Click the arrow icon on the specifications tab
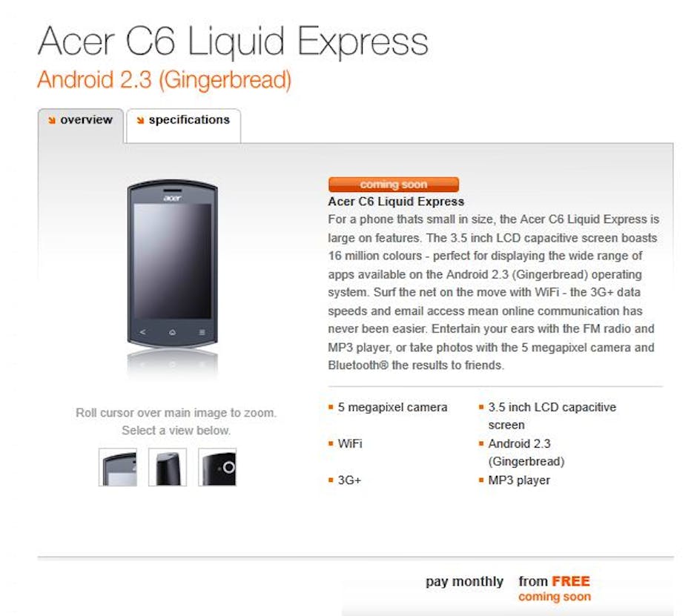 click(140, 120)
